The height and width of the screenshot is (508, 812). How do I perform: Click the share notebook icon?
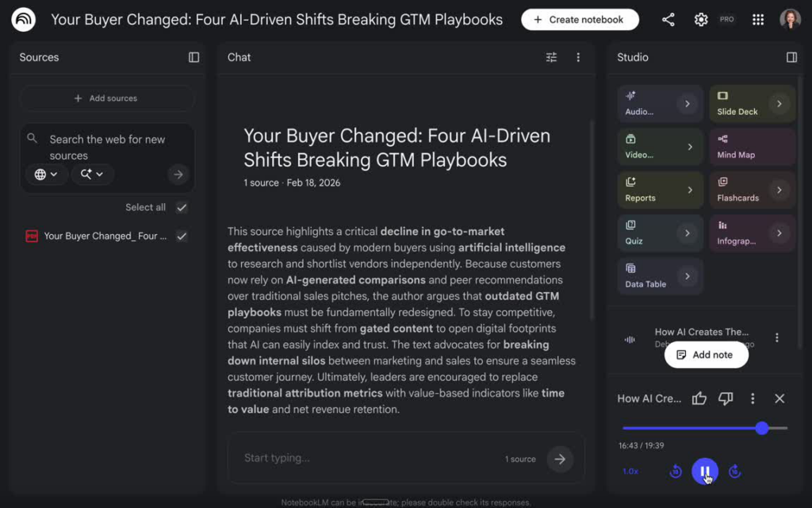tap(668, 20)
